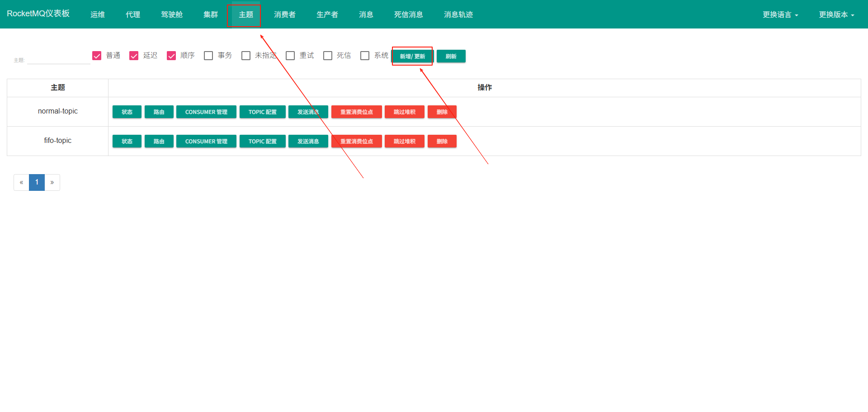Open the 消息轨迹 message trace tab

point(458,14)
